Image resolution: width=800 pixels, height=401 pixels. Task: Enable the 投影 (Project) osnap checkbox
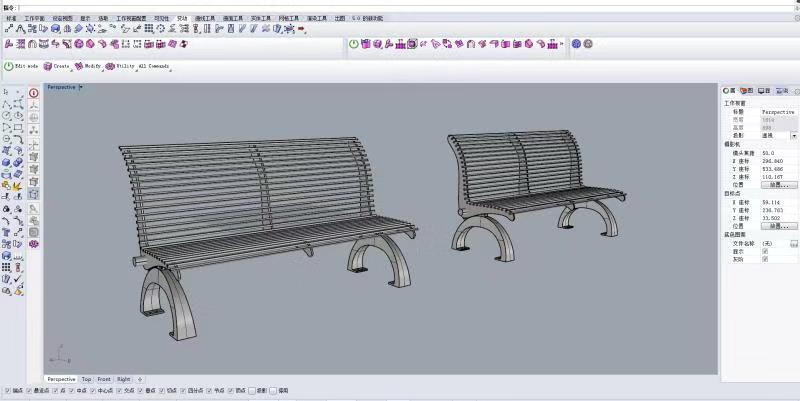click(252, 391)
